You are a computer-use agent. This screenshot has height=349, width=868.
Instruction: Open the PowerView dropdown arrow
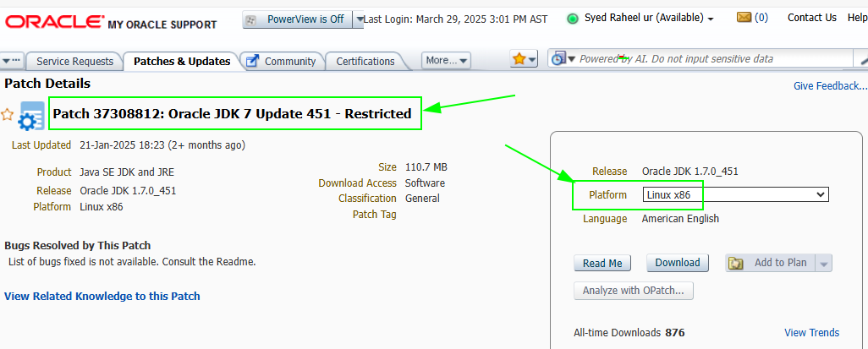(x=359, y=19)
